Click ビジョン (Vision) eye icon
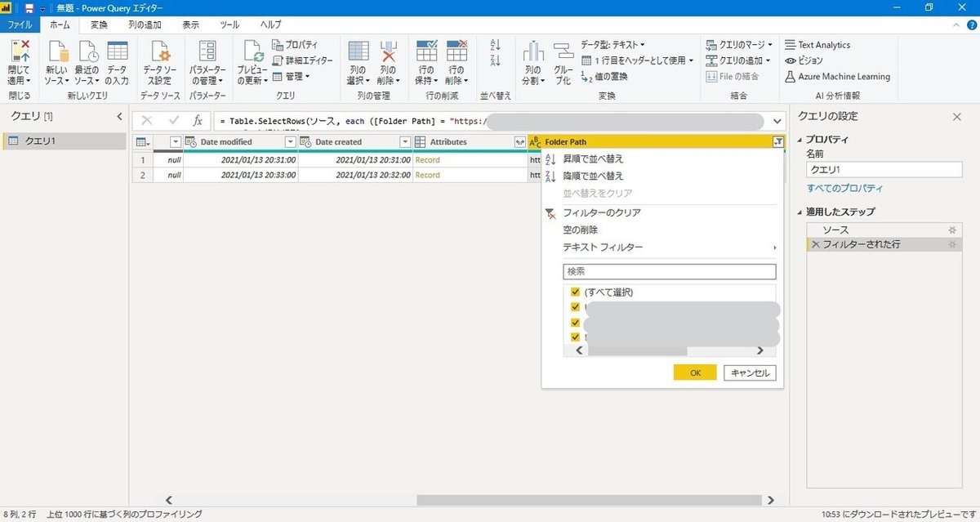980x522 pixels. 791,60
